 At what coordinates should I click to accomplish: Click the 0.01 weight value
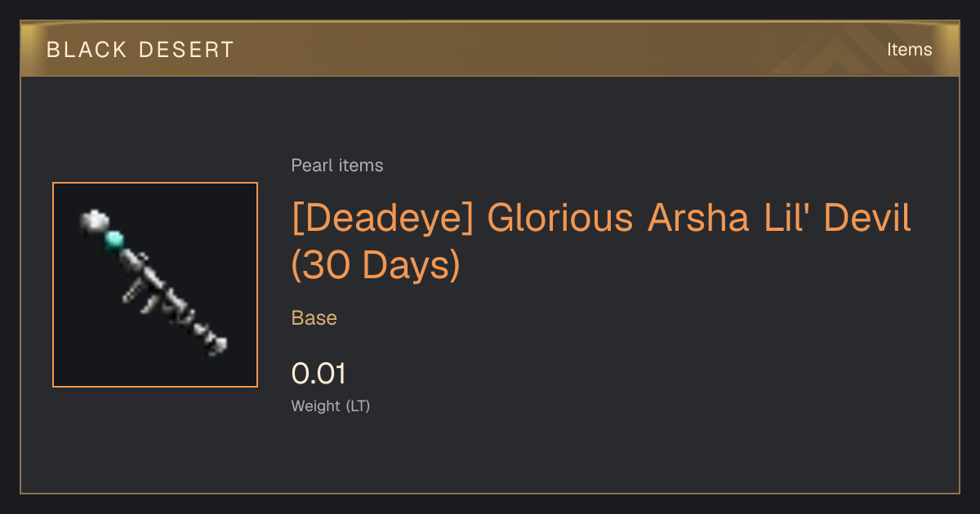pos(318,374)
